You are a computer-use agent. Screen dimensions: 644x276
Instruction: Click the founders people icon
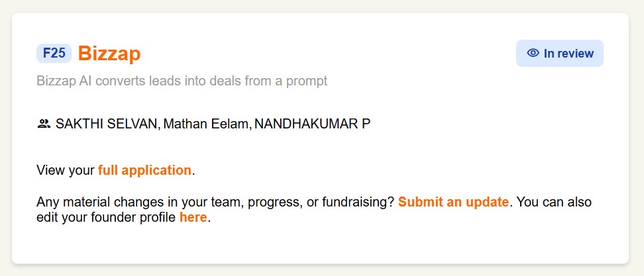click(44, 123)
